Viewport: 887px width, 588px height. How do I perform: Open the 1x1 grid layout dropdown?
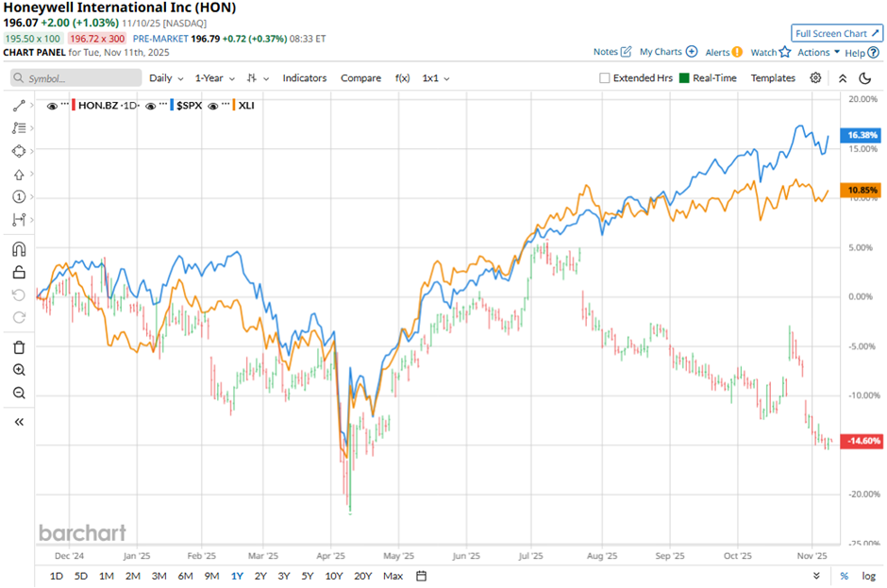[x=436, y=78]
